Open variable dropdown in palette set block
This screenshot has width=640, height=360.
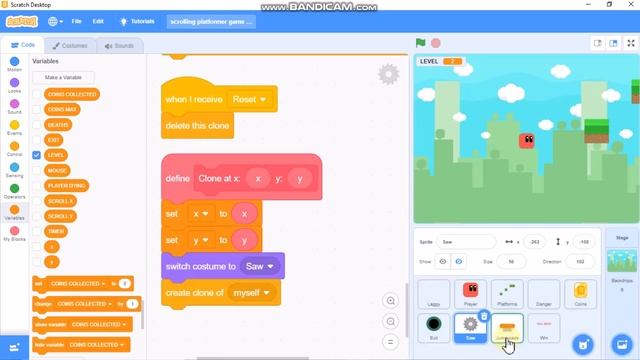tap(78, 284)
